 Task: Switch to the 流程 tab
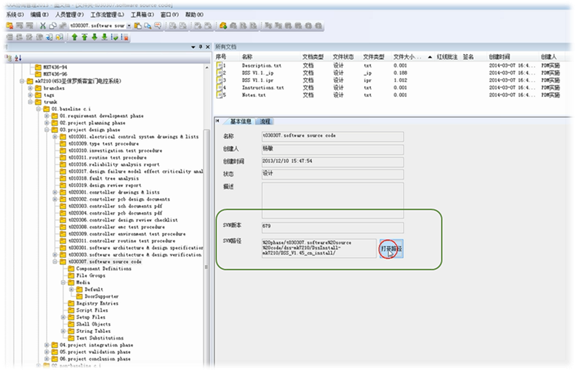coord(265,121)
